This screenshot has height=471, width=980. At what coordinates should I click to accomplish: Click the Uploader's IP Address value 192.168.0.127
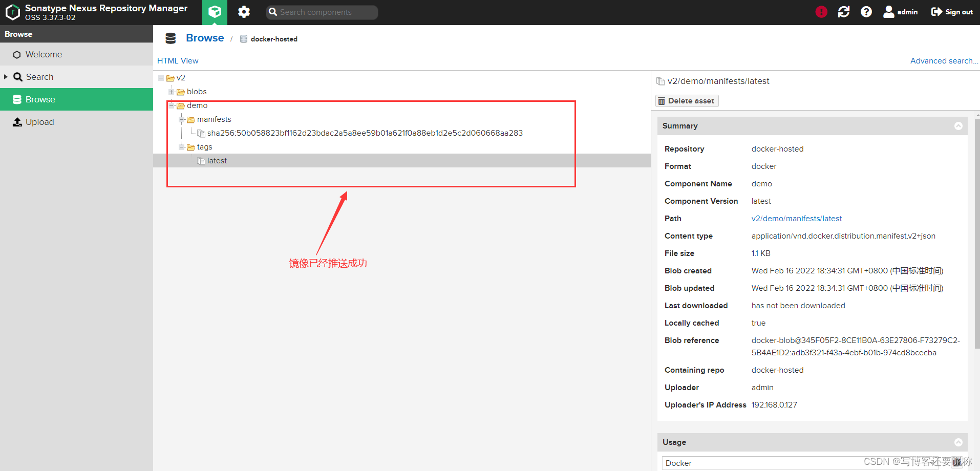[774, 405]
